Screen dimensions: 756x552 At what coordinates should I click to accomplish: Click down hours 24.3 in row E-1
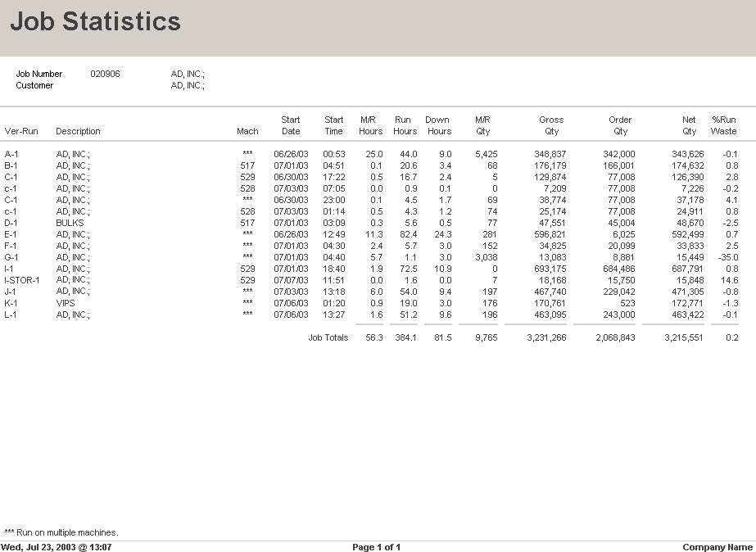[x=442, y=234]
